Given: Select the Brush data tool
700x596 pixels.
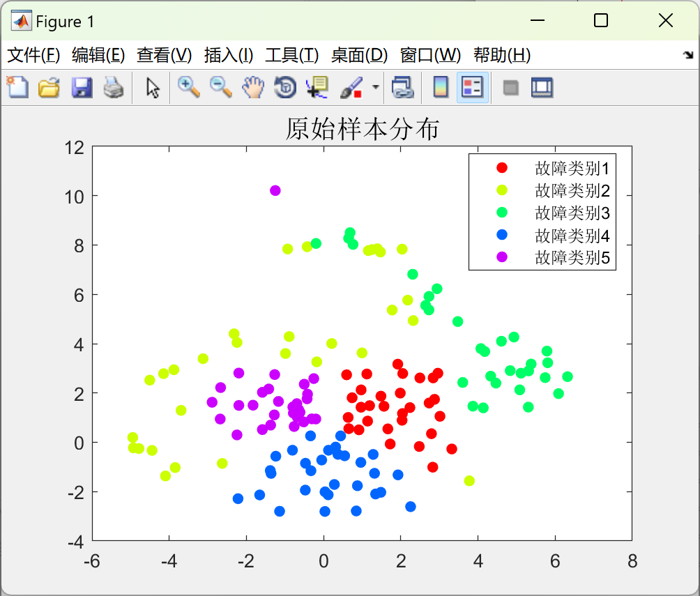Looking at the screenshot, I should click(x=351, y=87).
